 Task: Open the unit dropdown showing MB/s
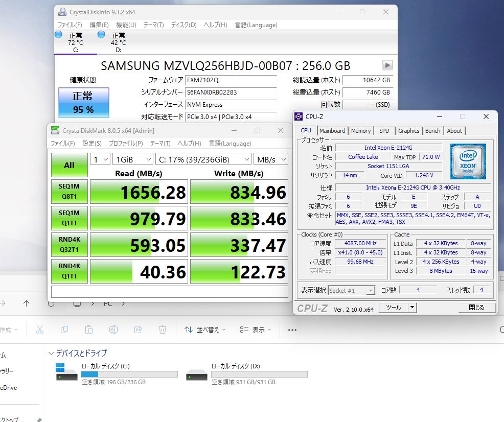[x=270, y=159]
